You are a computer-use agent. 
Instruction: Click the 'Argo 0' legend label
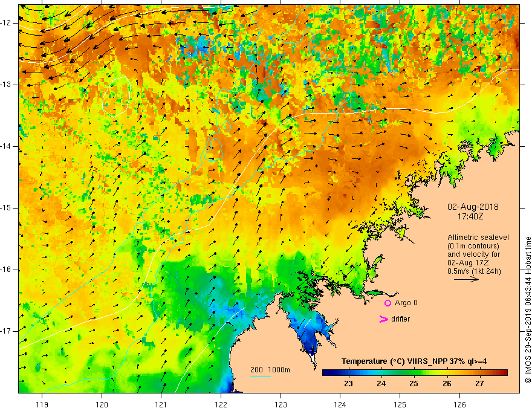[x=406, y=303]
